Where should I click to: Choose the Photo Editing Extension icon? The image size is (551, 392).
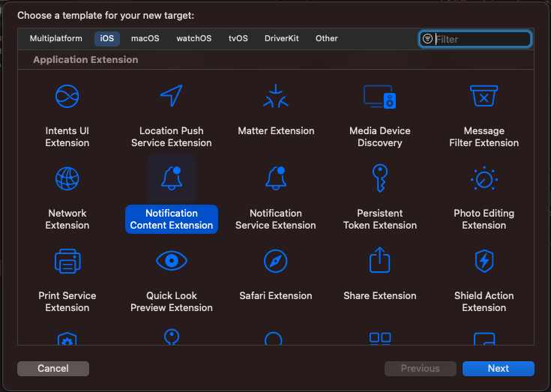coord(484,178)
